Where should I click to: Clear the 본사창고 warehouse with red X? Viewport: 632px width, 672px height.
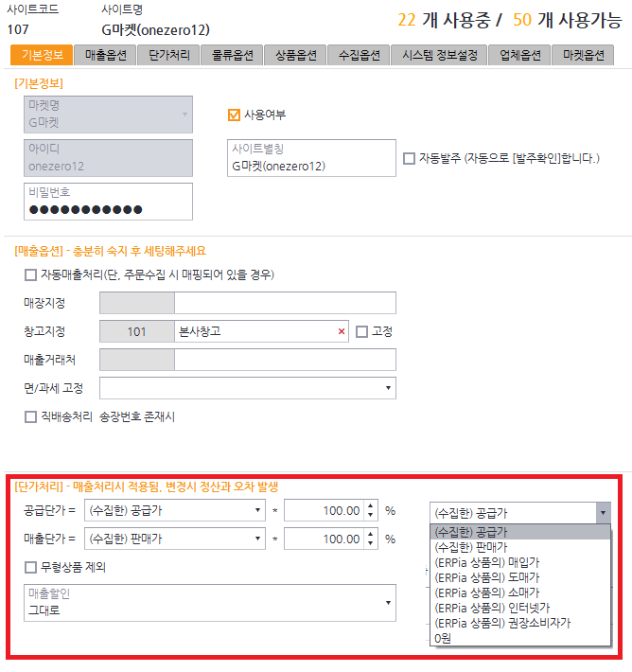point(342,331)
